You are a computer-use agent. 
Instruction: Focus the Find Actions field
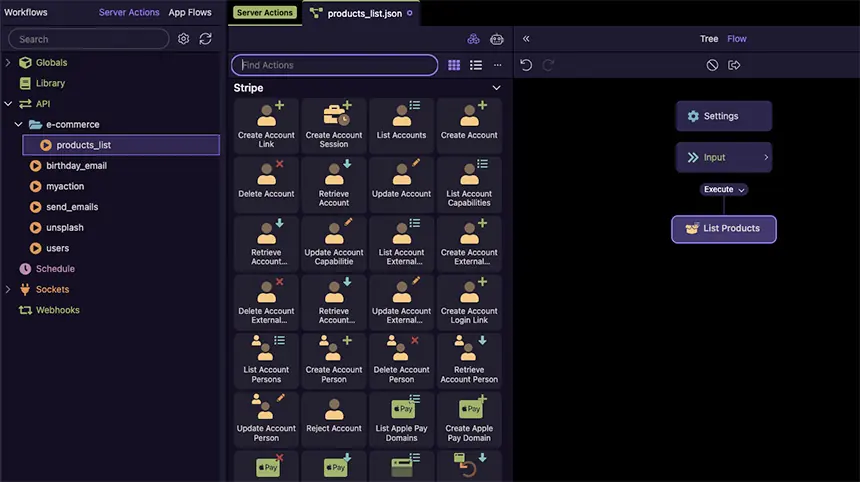[x=335, y=65]
